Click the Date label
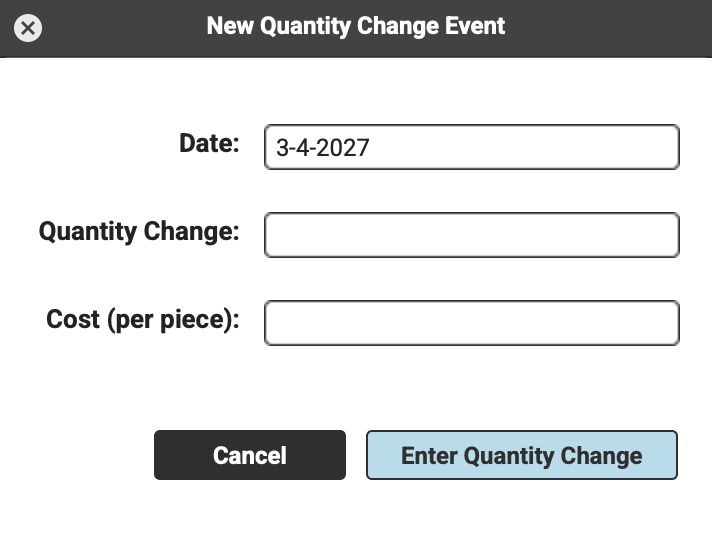The width and height of the screenshot is (712, 546). [x=209, y=143]
